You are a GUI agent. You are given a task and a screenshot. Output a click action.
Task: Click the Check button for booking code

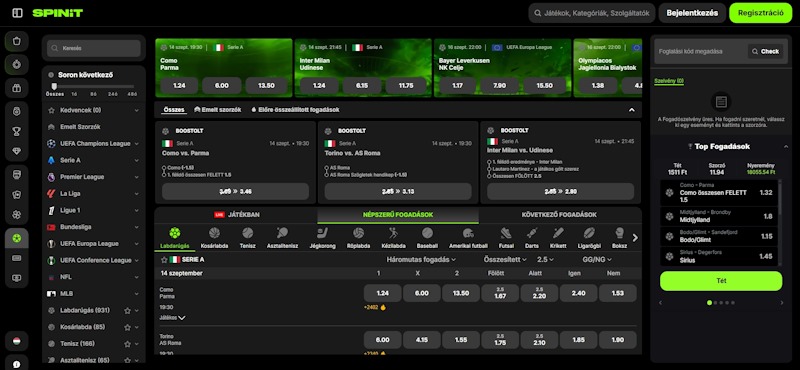point(765,51)
